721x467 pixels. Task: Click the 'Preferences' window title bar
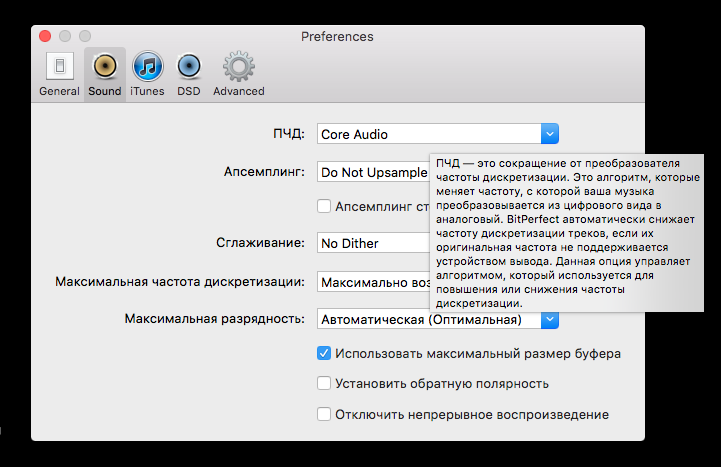[337, 36]
